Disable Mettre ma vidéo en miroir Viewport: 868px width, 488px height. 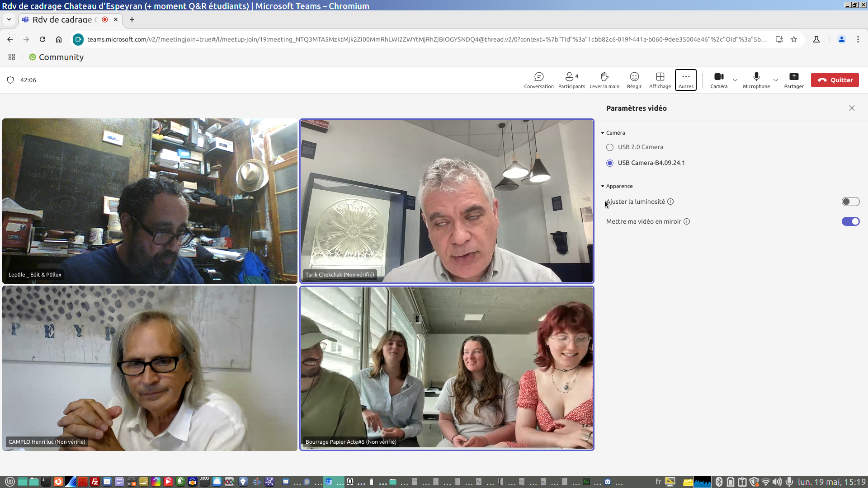(x=850, y=221)
